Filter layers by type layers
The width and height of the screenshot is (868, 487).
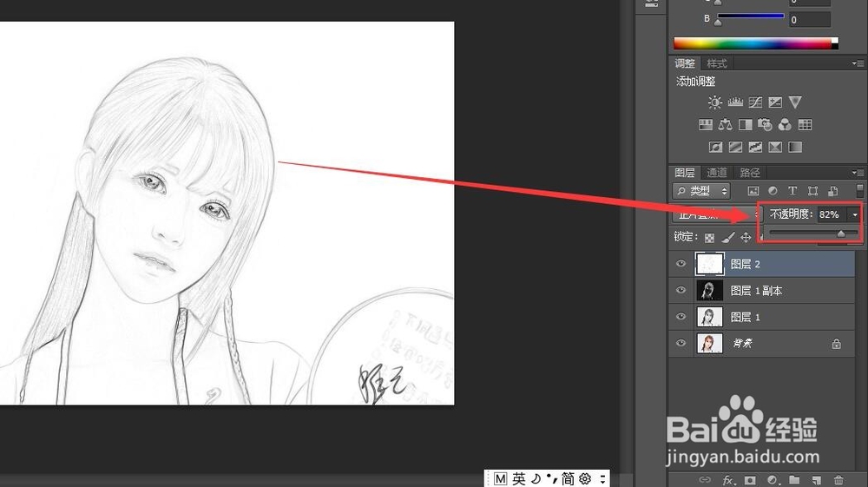pos(792,191)
